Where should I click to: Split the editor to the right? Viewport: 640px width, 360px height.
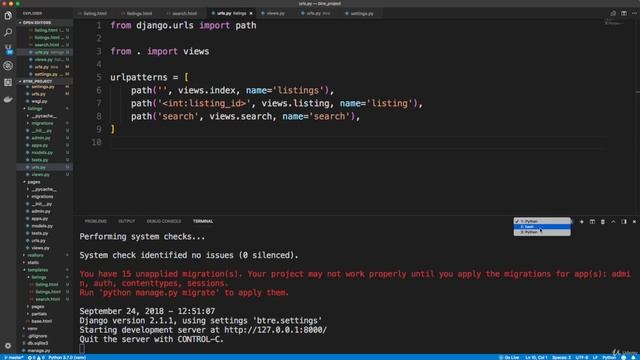[x=624, y=13]
